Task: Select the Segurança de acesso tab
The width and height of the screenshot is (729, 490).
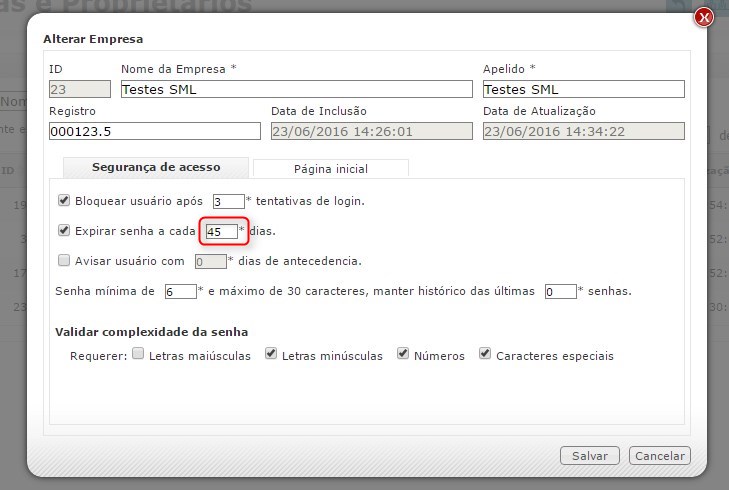Action: tap(156, 167)
